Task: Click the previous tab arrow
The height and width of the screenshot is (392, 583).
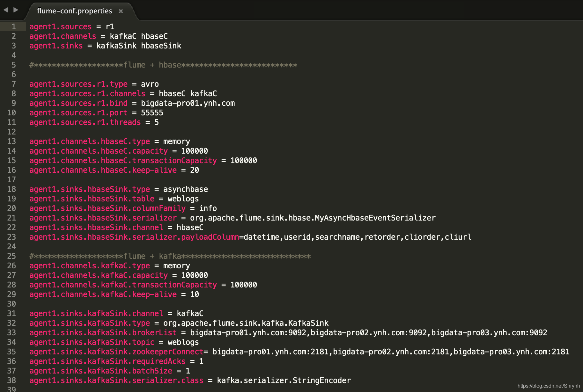Action: pos(6,10)
